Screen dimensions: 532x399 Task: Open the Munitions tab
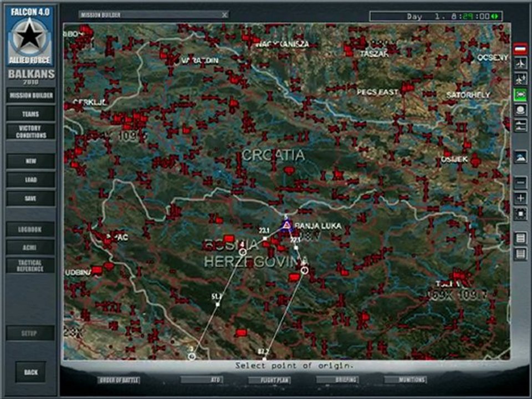coord(406,380)
